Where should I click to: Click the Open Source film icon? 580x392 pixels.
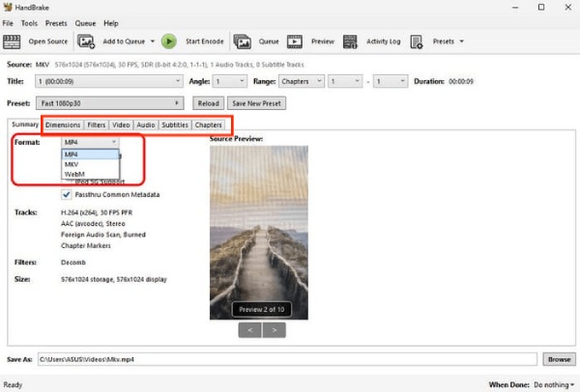pos(13,42)
